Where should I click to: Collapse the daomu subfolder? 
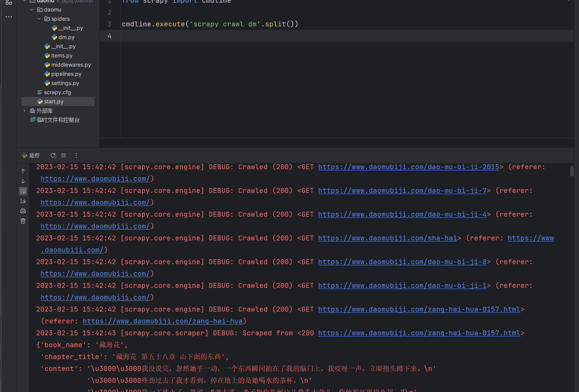[32, 10]
